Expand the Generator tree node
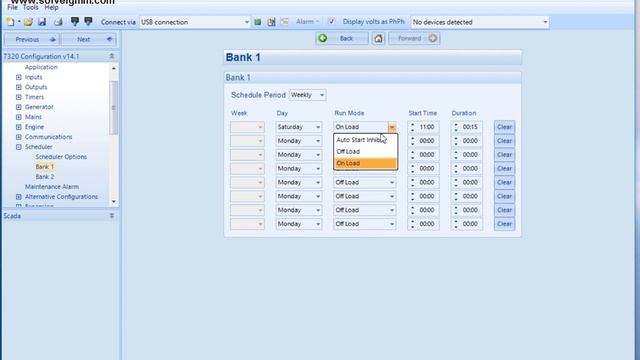The image size is (640, 360). (19, 107)
